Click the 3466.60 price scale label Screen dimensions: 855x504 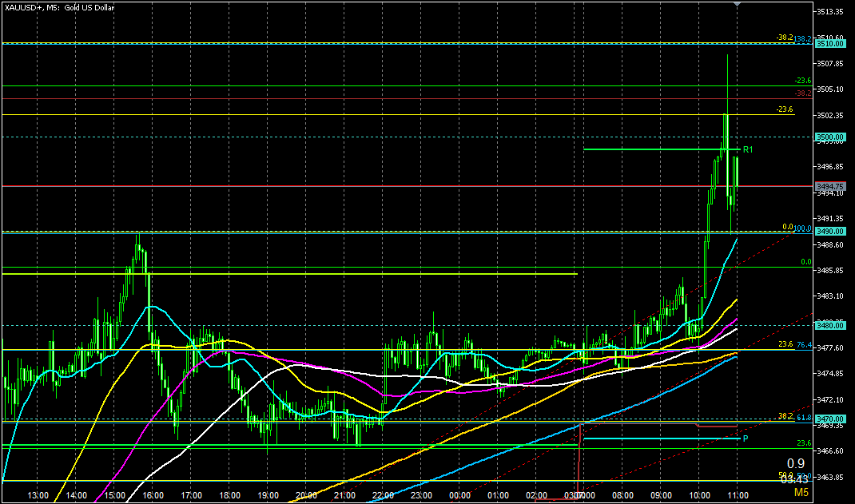point(830,450)
